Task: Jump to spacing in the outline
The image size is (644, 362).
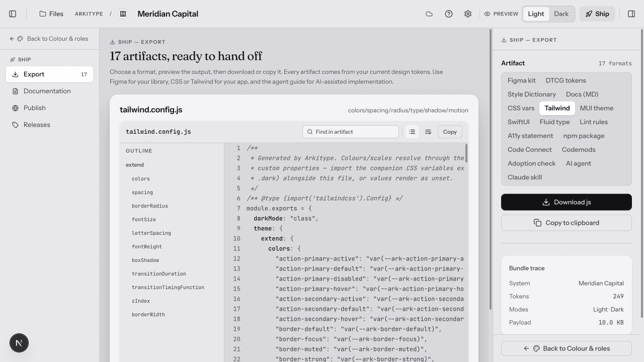Action: [x=142, y=193]
